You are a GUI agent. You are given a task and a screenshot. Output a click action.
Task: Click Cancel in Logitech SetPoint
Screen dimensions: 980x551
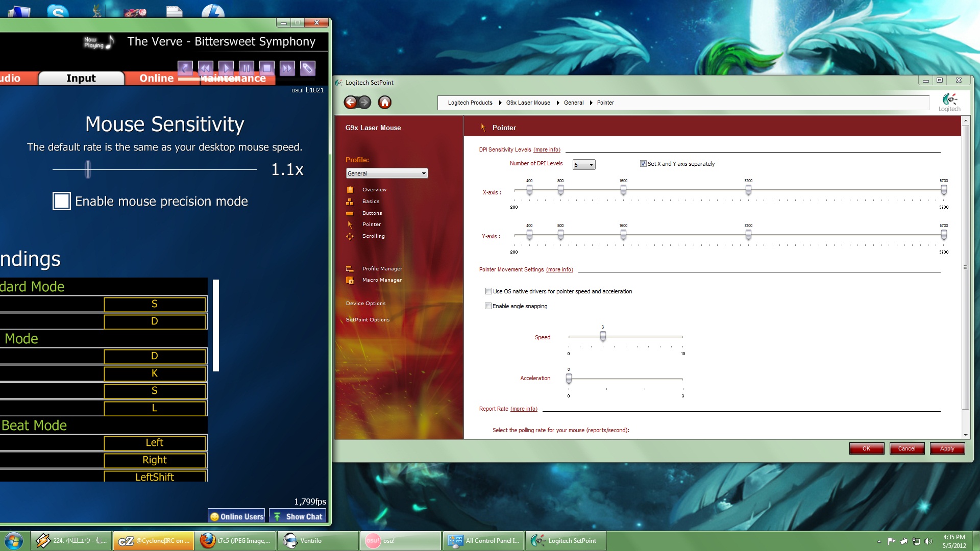pyautogui.click(x=907, y=448)
